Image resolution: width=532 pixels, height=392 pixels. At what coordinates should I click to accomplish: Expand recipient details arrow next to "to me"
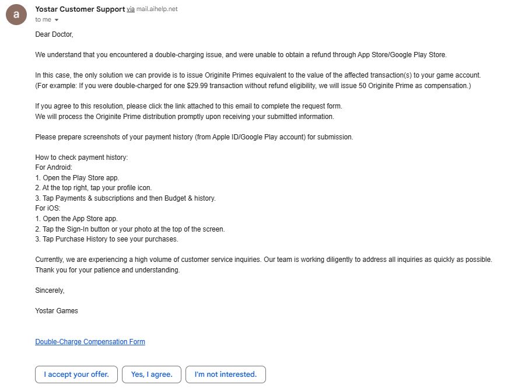[57, 20]
